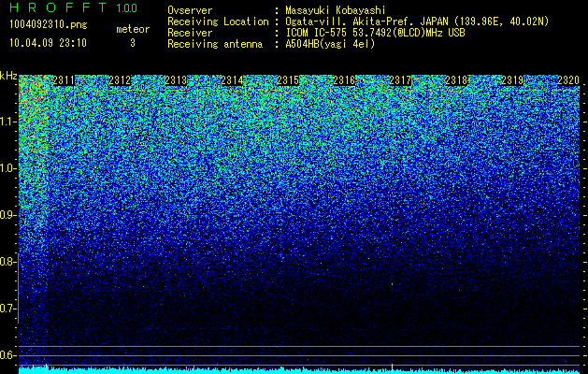Click the 2313 time label
The image size is (588, 374).
176,80
